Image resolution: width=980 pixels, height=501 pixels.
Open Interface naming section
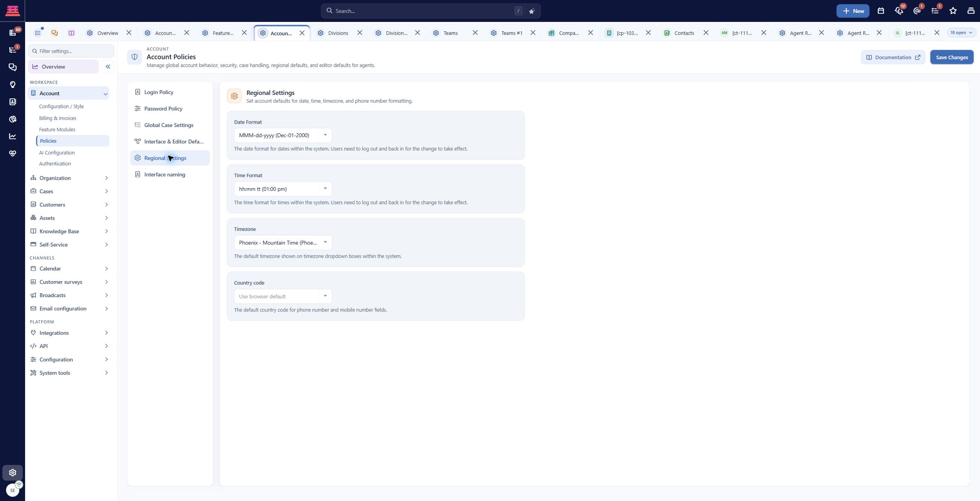(x=170, y=174)
